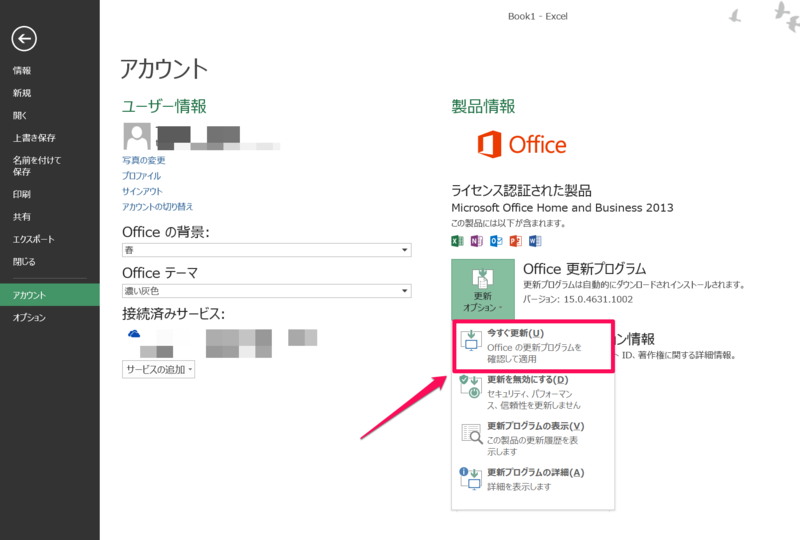The height and width of the screenshot is (540, 800).
Task: Click the 接続済みサービス: label
Action: [173, 313]
